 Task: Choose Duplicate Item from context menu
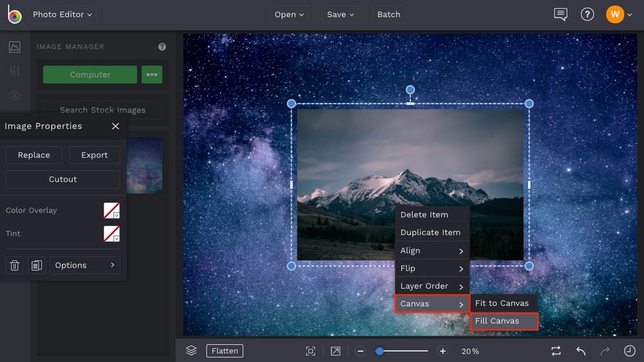[432, 232]
